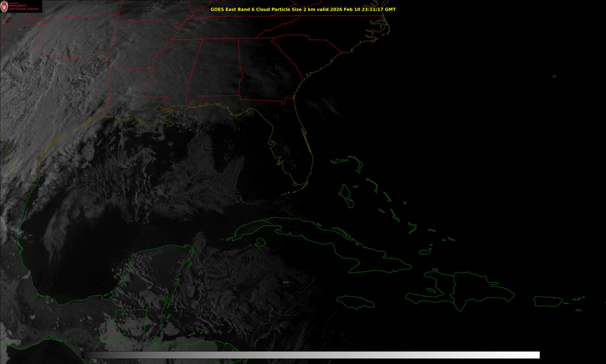Viewport: 606px width, 364px height.
Task: Click inside the Puerto Rico outline
Action: [x=548, y=301]
